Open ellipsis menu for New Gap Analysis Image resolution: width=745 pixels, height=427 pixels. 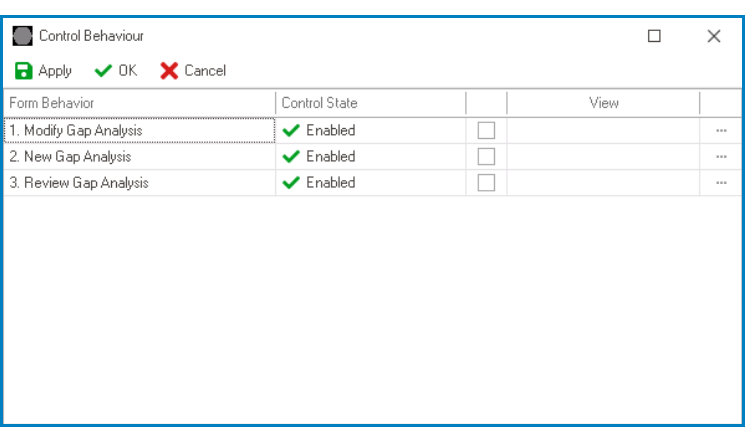click(x=721, y=157)
